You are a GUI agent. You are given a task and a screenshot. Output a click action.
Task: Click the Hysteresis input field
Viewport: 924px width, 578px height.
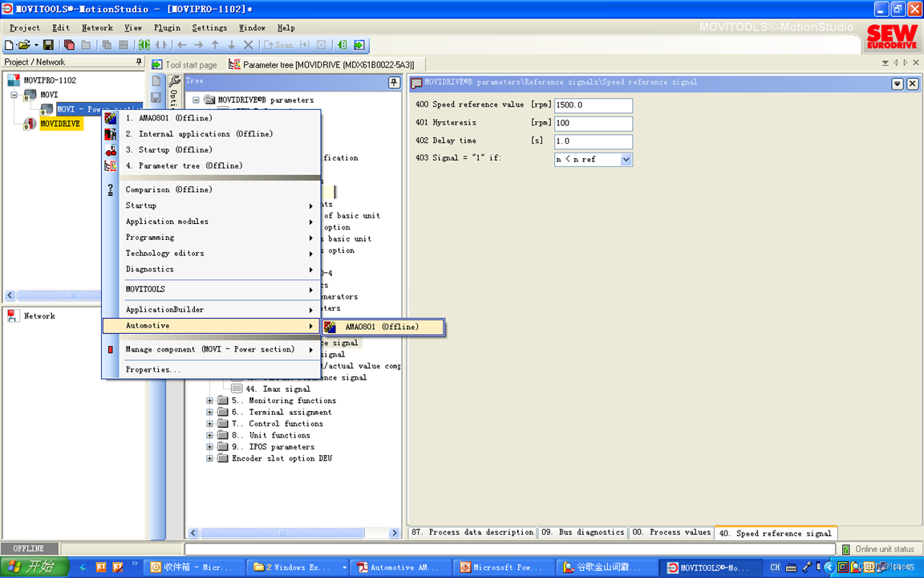pos(594,124)
